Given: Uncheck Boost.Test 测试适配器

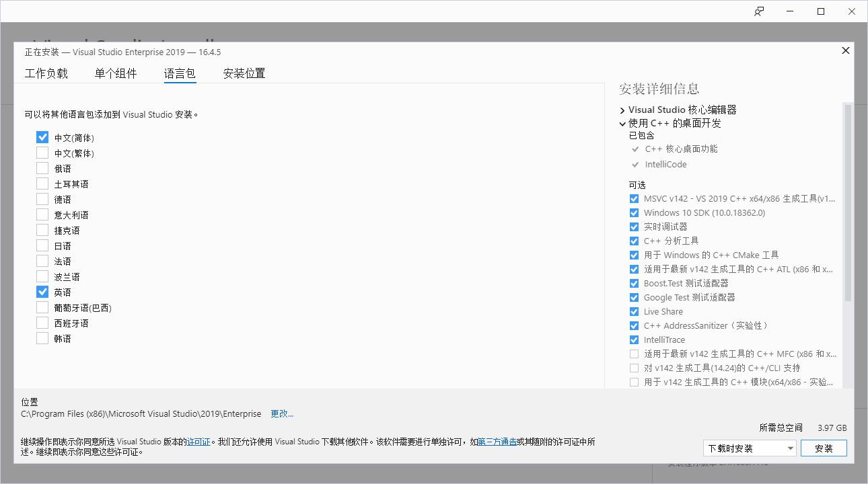Looking at the screenshot, I should coord(634,284).
